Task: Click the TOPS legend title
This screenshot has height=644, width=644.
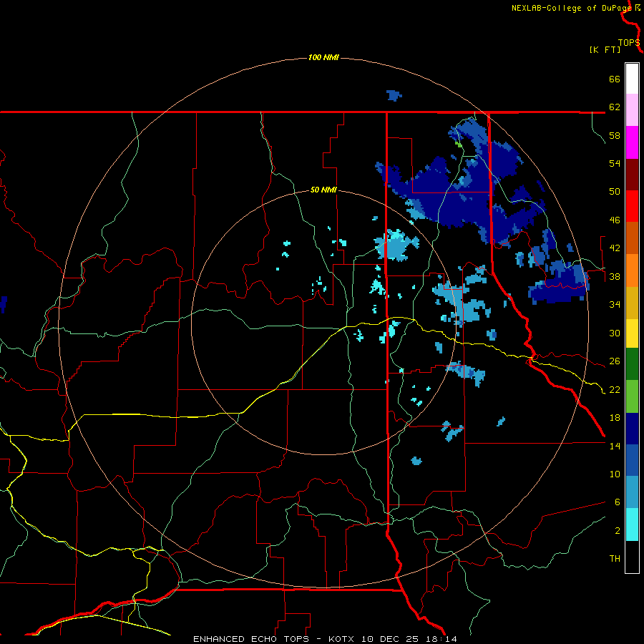Action: pos(629,42)
